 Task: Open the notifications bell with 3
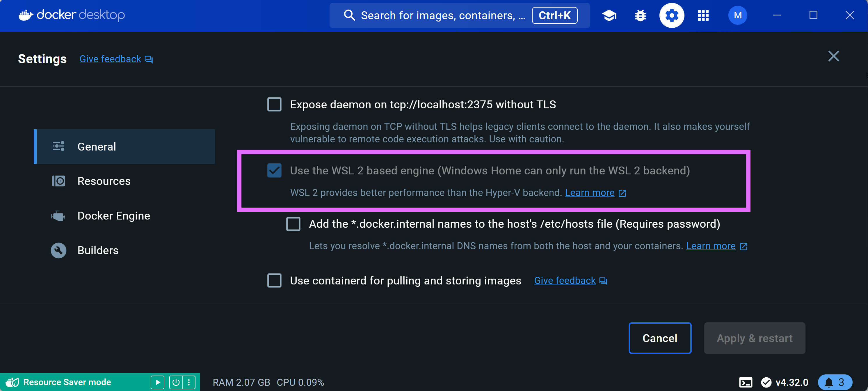tap(835, 382)
